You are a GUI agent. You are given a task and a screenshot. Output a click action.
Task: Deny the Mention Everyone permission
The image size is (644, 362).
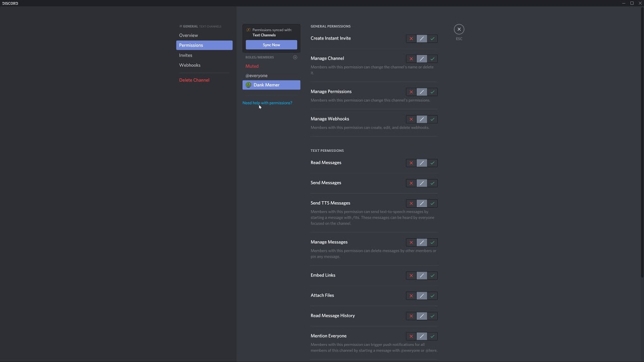pyautogui.click(x=411, y=336)
